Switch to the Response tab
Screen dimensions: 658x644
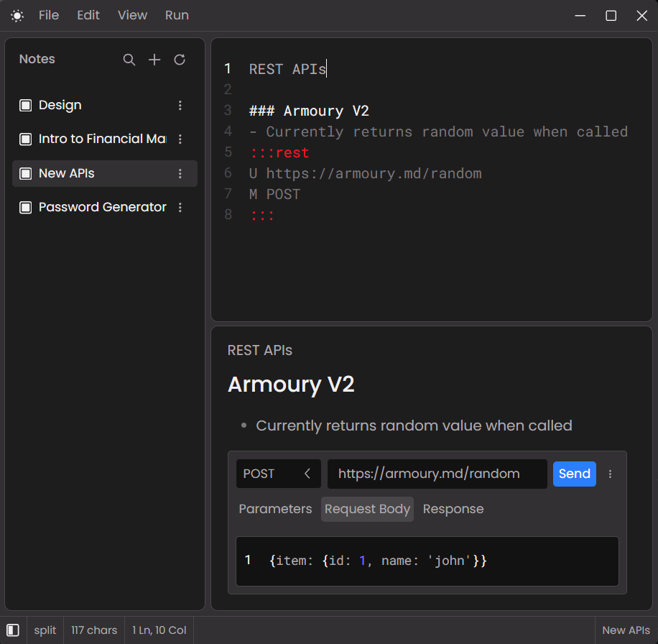click(453, 509)
